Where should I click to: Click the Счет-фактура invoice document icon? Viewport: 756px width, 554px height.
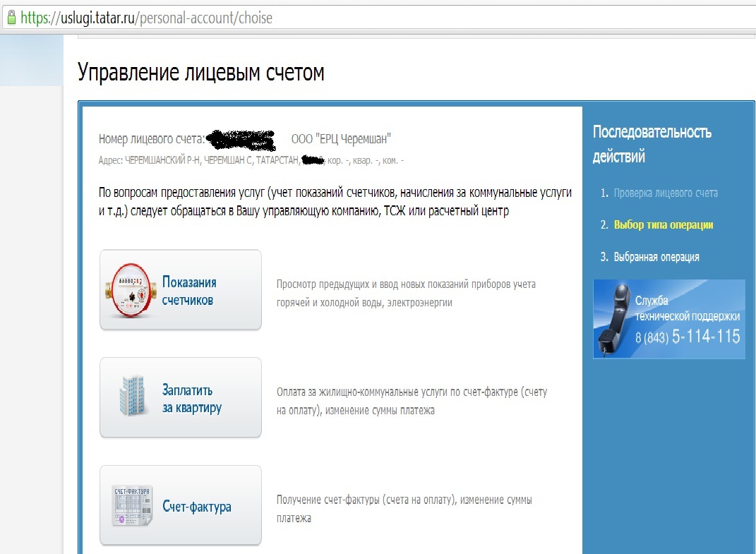point(132,506)
